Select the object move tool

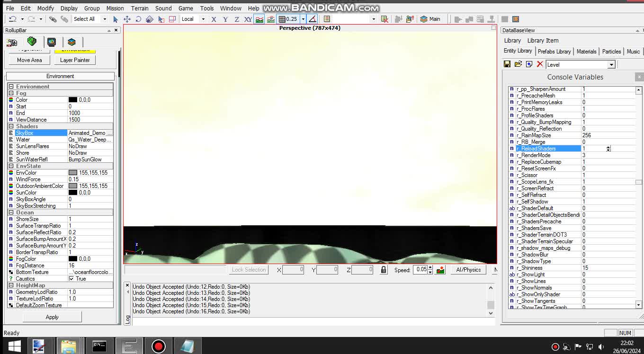tap(126, 19)
